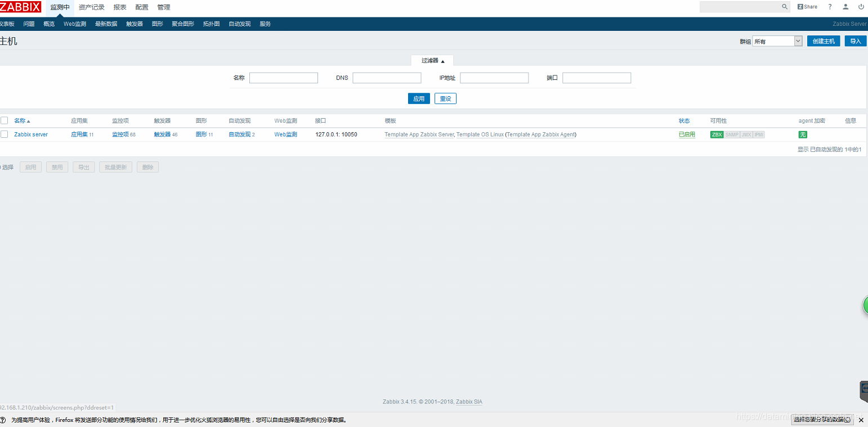
Task: Open Template OS Linux link
Action: coord(480,134)
